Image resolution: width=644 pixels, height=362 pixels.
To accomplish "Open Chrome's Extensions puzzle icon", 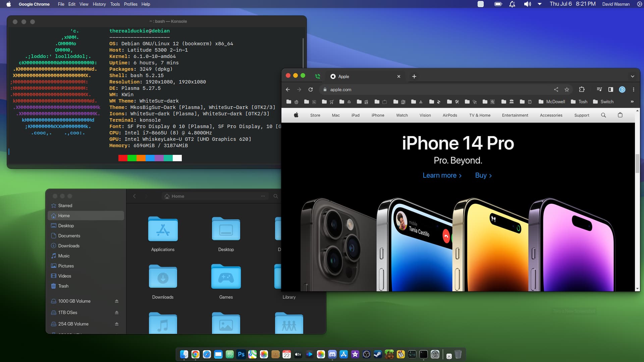I will [x=582, y=89].
